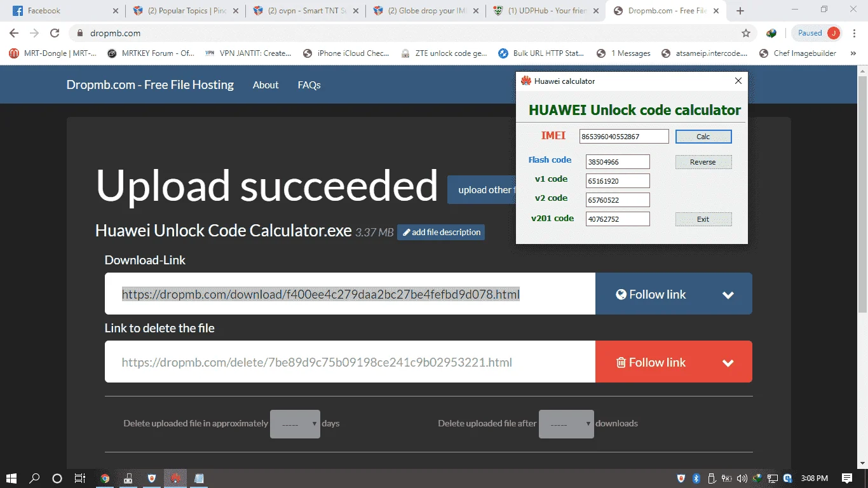Image resolution: width=868 pixels, height=488 pixels.
Task: Go back to the previous page
Action: click(x=14, y=33)
